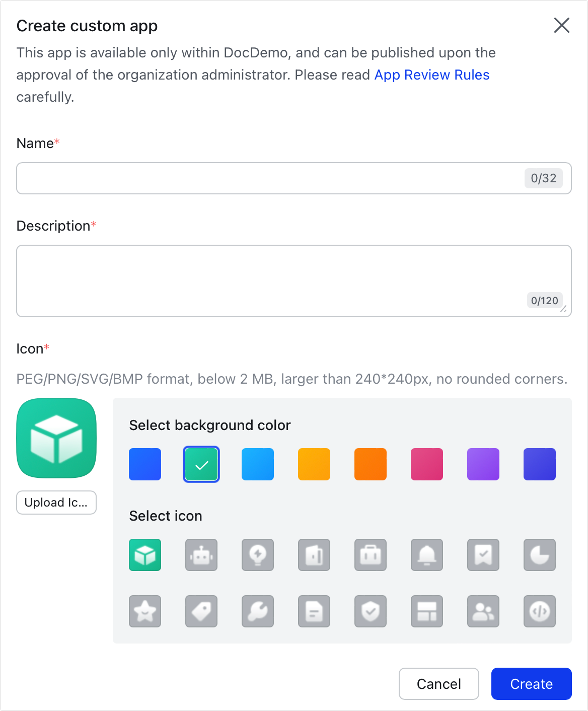Select the document icon
Image resolution: width=588 pixels, height=711 pixels.
tap(314, 611)
